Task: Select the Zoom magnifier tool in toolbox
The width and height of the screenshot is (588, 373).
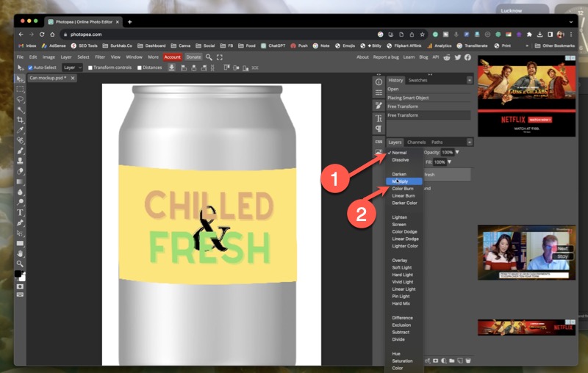Action: tap(21, 264)
